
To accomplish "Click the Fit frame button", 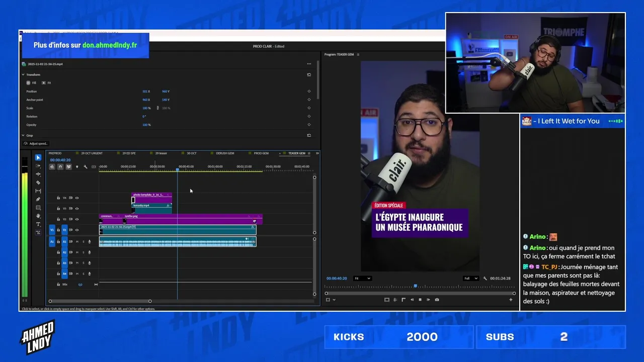I will (x=46, y=82).
